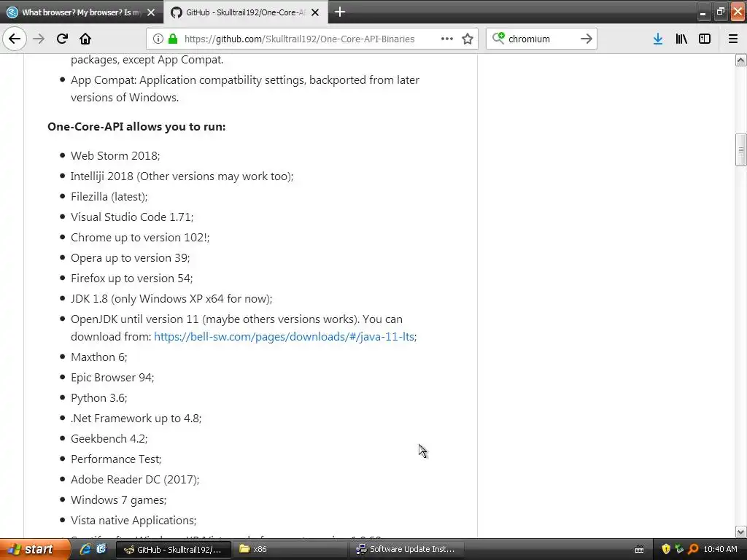
Task: Open the hamburger application menu
Action: 733,39
